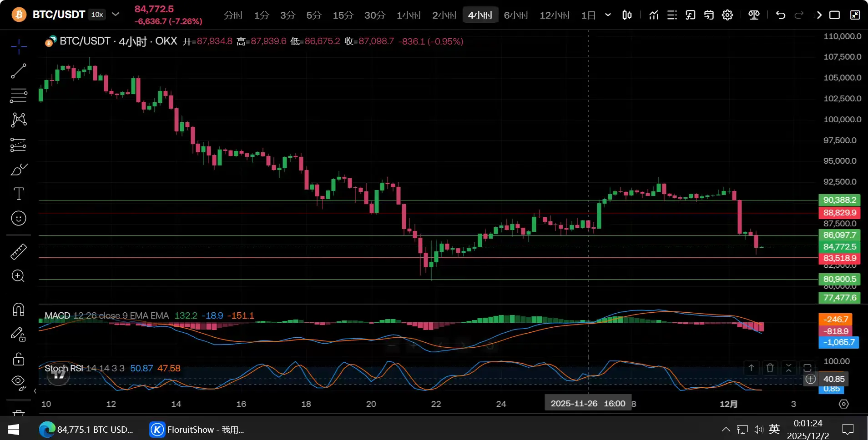
Task: Open the horizontal lines tool group
Action: pyautogui.click(x=19, y=95)
